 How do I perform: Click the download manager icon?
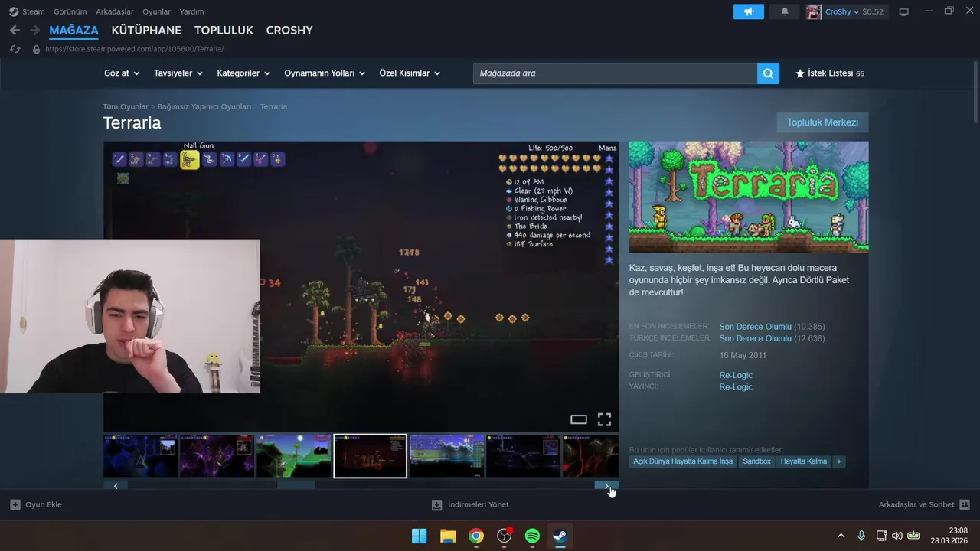(437, 504)
